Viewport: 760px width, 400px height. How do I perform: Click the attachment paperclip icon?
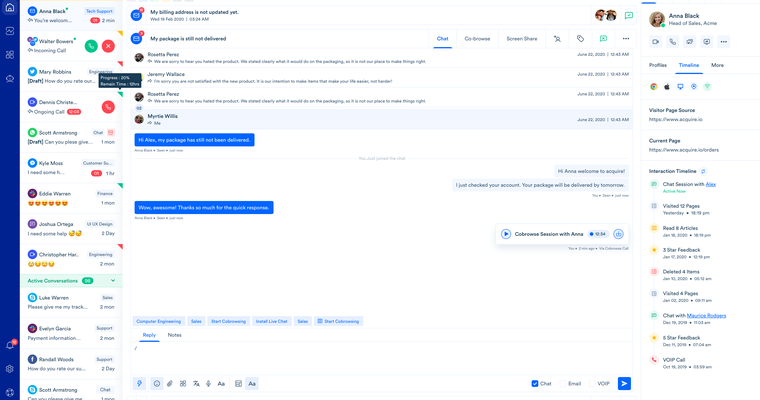169,384
